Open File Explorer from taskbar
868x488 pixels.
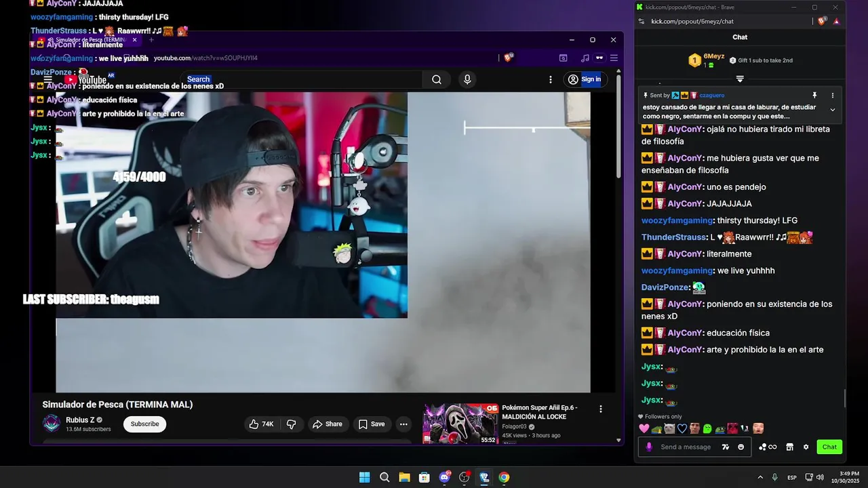(x=404, y=477)
